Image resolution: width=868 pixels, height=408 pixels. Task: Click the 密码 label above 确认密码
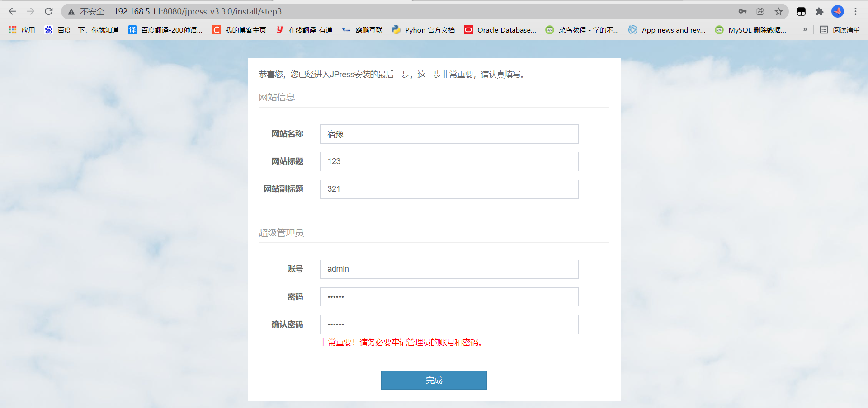[x=295, y=297]
